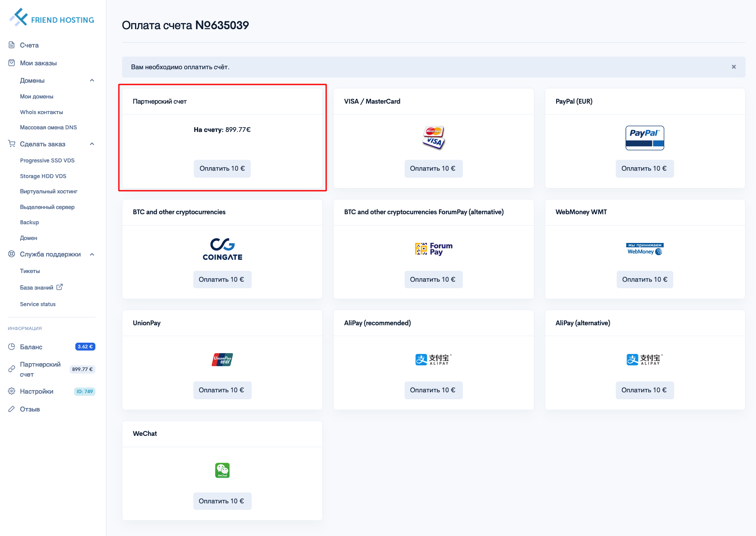The width and height of the screenshot is (756, 536).
Task: Click the Баланс pie chart icon
Action: 12,347
